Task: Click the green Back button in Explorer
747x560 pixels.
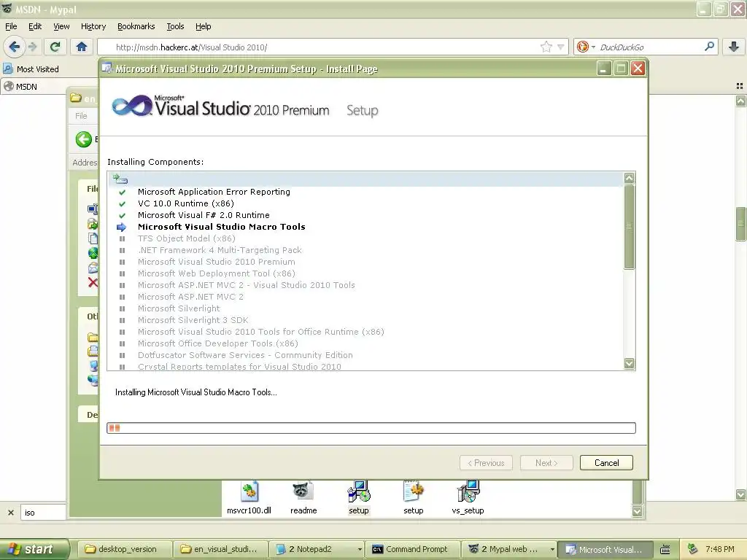Action: click(84, 139)
